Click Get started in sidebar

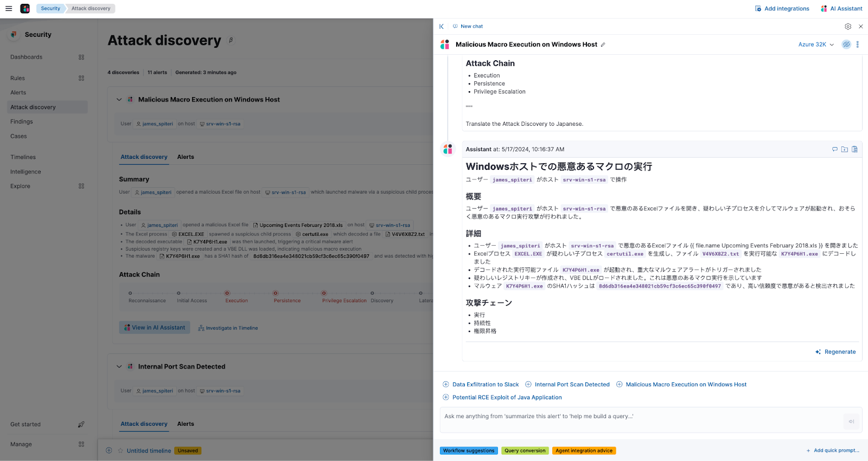pyautogui.click(x=25, y=424)
